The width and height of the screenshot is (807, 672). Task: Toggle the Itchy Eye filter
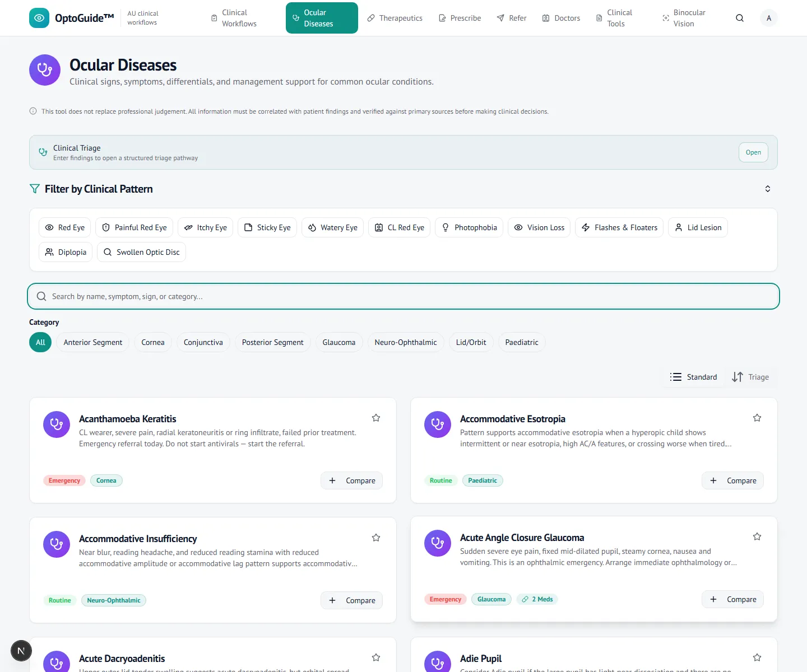206,227
